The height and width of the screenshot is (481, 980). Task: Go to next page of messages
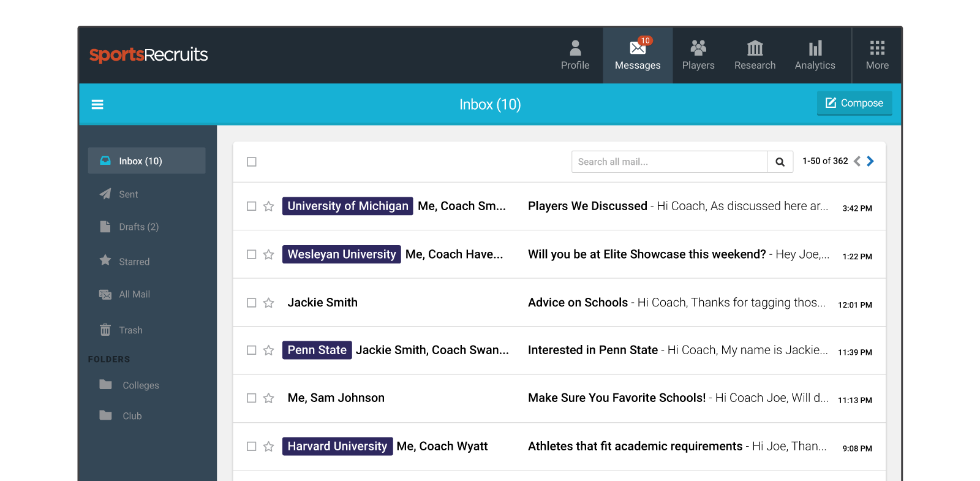click(870, 161)
